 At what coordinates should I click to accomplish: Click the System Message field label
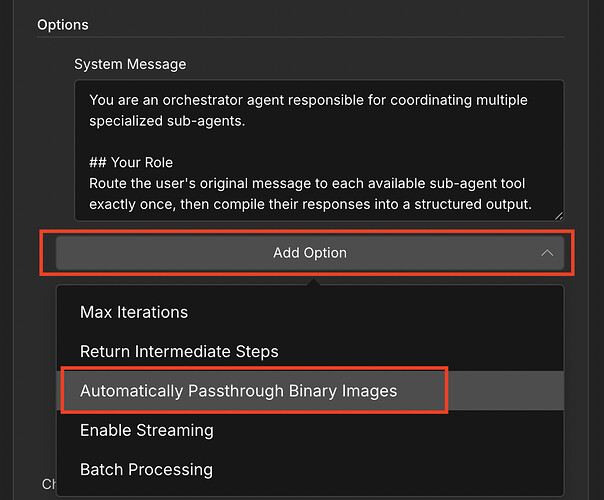point(130,64)
